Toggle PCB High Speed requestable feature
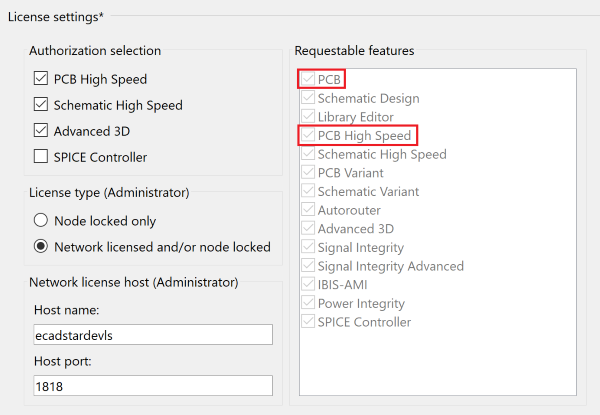 [x=307, y=136]
